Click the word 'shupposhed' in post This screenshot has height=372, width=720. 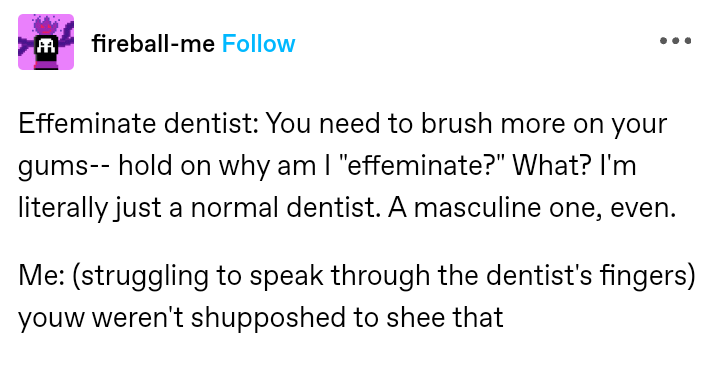(x=268, y=318)
